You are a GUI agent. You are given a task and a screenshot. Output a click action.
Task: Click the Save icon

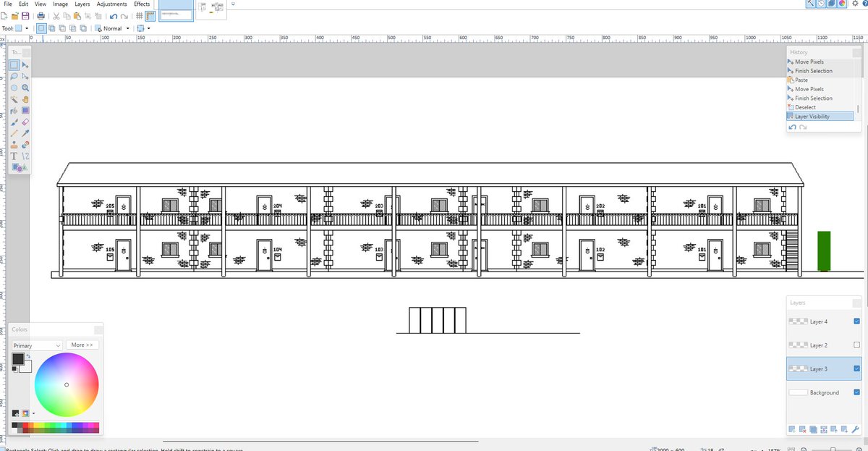click(x=25, y=16)
